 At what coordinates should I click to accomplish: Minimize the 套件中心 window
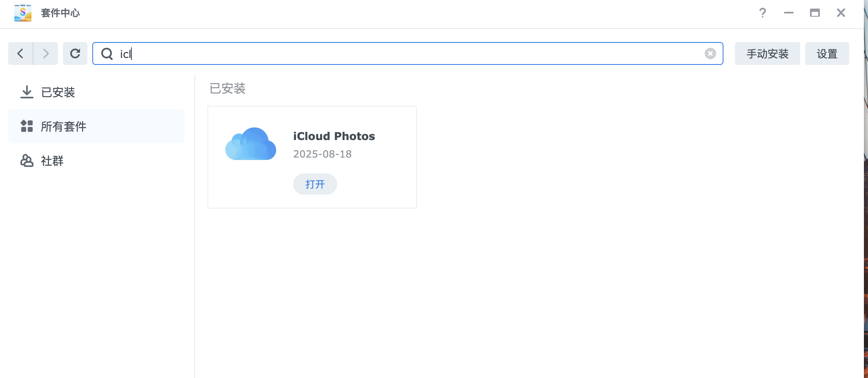pos(788,13)
